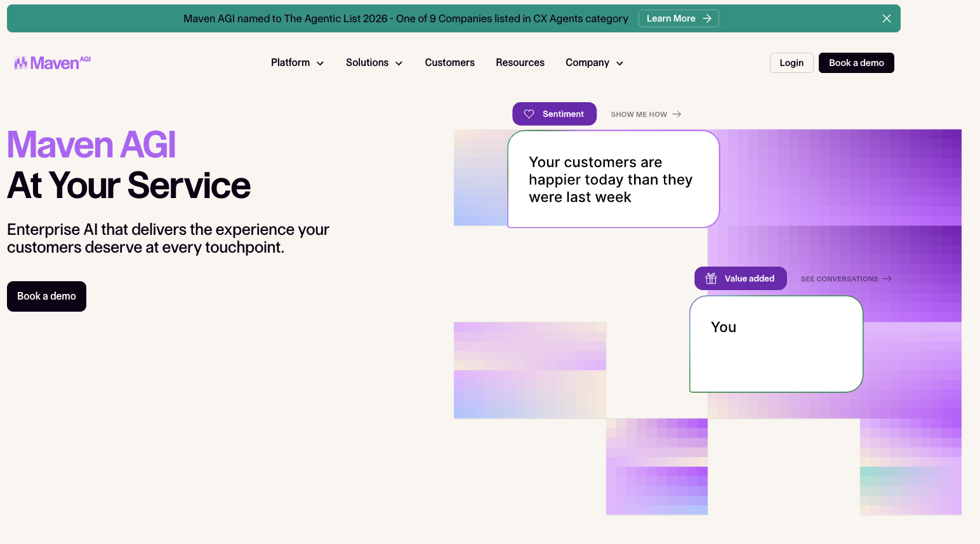
Task: Click the Learn More banner button
Action: click(x=679, y=18)
